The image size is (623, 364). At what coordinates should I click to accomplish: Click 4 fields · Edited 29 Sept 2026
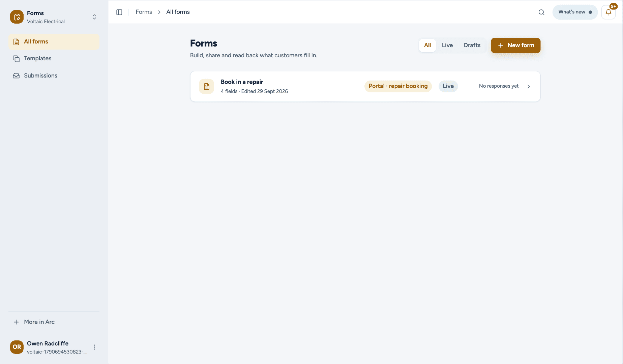pos(255,91)
